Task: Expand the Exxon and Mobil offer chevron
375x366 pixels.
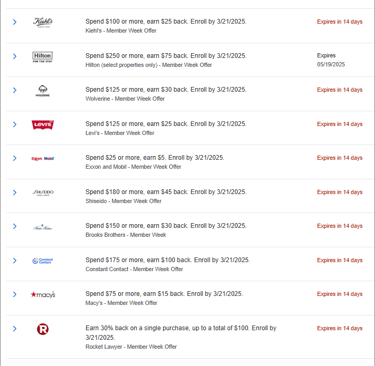Action: click(x=15, y=158)
